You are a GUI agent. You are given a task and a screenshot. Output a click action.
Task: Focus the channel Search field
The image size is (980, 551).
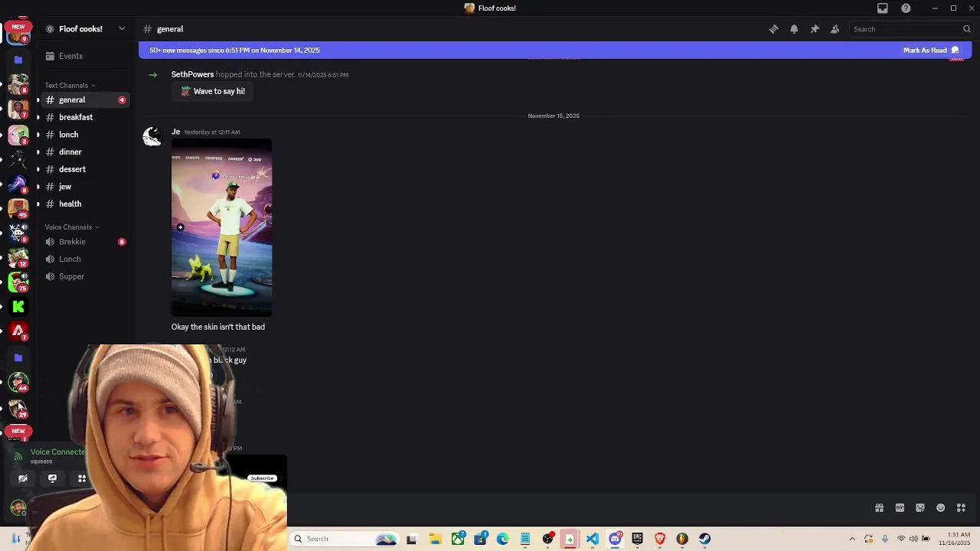point(911,29)
